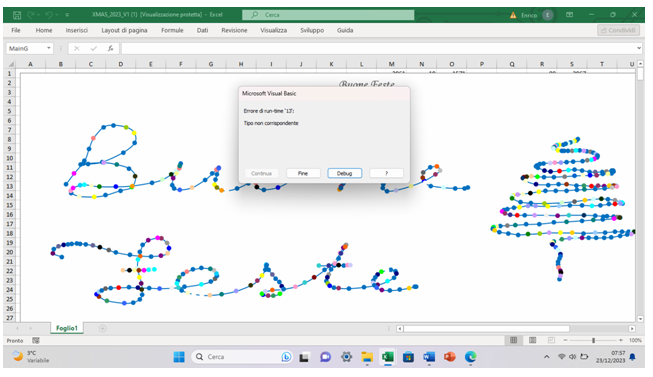Open Microsoft Edge from taskbar
This screenshot has width=653, height=377.
tap(471, 357)
